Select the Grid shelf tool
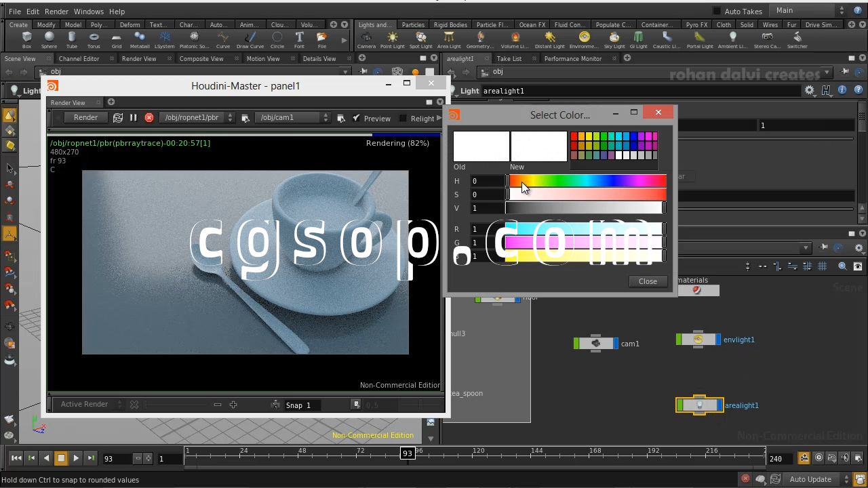 pyautogui.click(x=117, y=40)
